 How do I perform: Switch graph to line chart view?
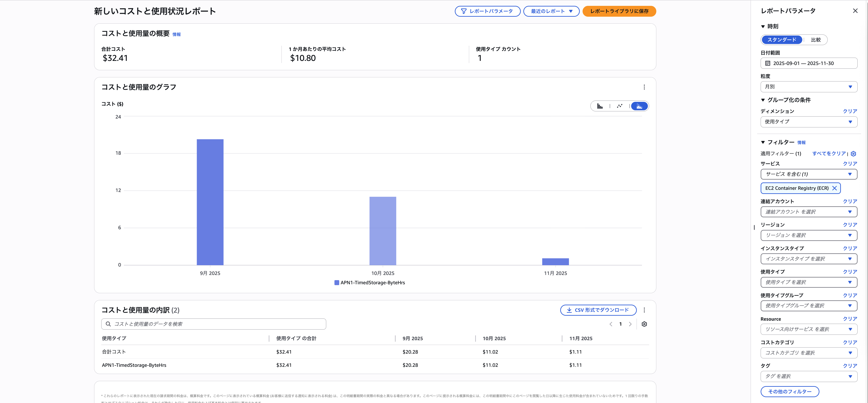point(619,106)
